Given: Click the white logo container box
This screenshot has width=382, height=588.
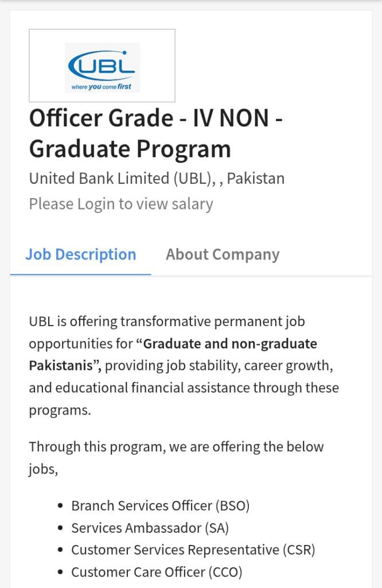Looking at the screenshot, I should [101, 65].
